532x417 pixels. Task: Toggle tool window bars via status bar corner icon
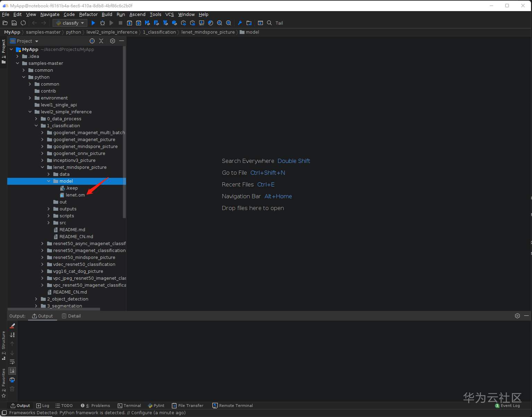[4, 413]
